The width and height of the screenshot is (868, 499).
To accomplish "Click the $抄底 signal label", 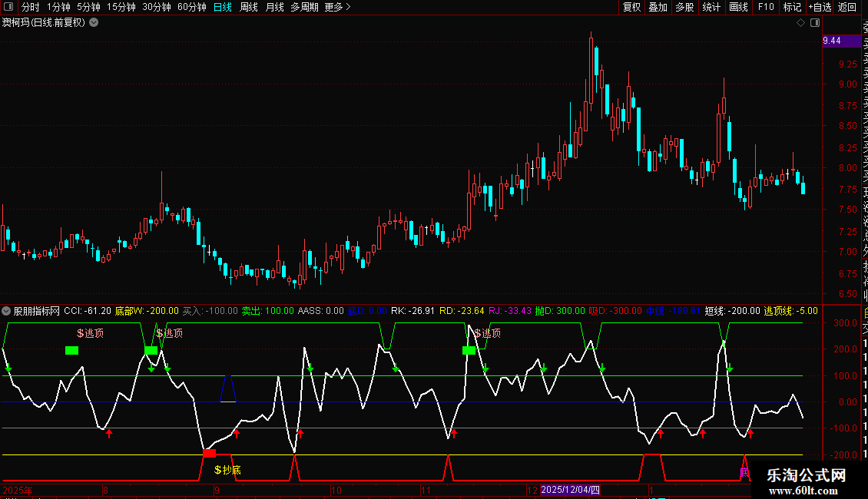I will [227, 470].
